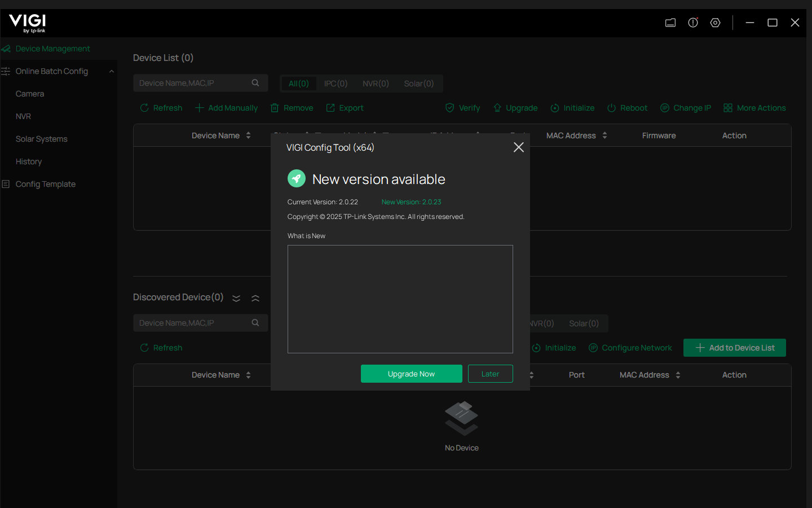Viewport: 812px width, 508px height.
Task: Click the Export toolbar item
Action: coord(345,108)
